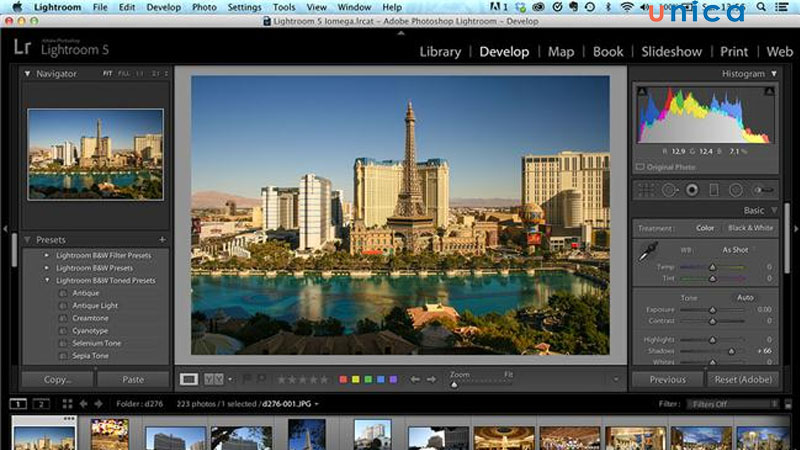This screenshot has width=800, height=450.
Task: Apply the red color label swatch
Action: point(343,379)
